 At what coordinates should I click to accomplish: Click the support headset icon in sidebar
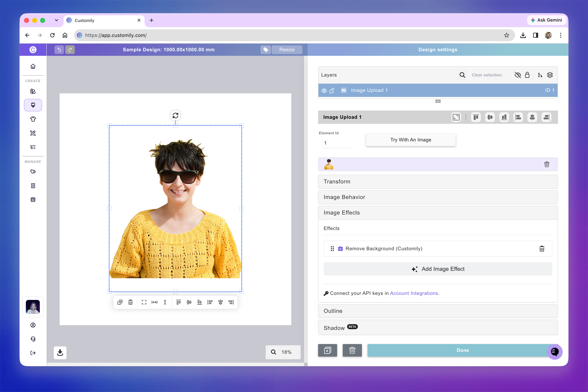33,339
